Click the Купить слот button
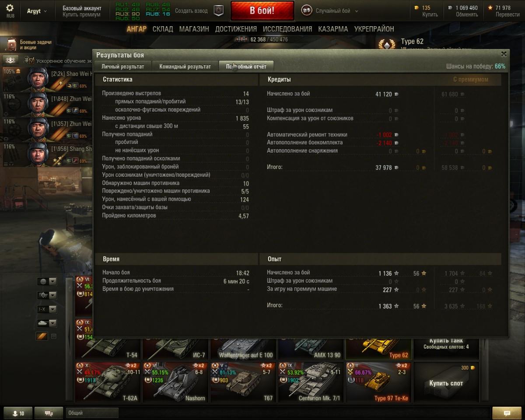Screen dimensions: 525x420 click(446, 382)
